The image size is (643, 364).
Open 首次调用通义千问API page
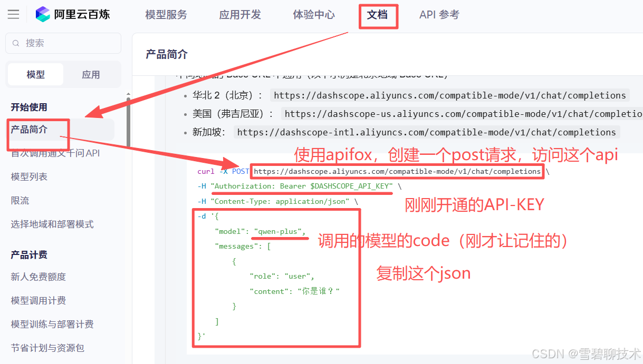[55, 153]
